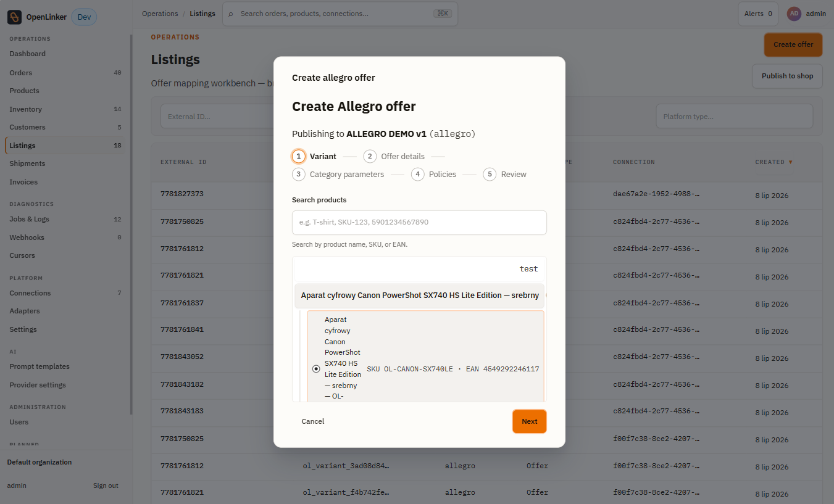Screen dimensions: 834x504
Task: Open the Alerts button
Action: point(758,14)
